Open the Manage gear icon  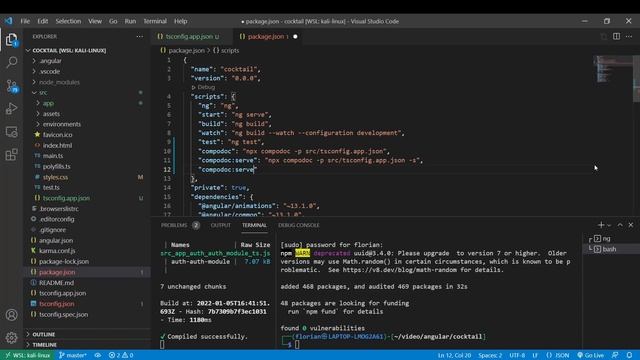(x=11, y=338)
